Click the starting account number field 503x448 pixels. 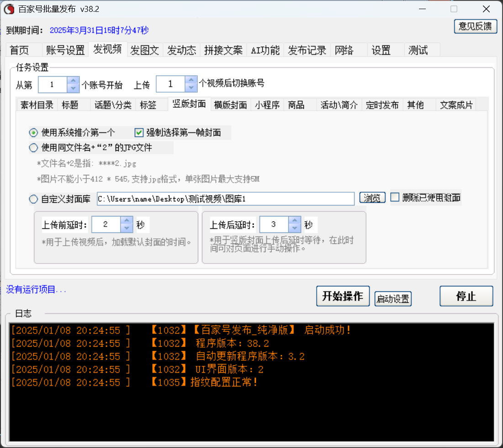(x=53, y=84)
